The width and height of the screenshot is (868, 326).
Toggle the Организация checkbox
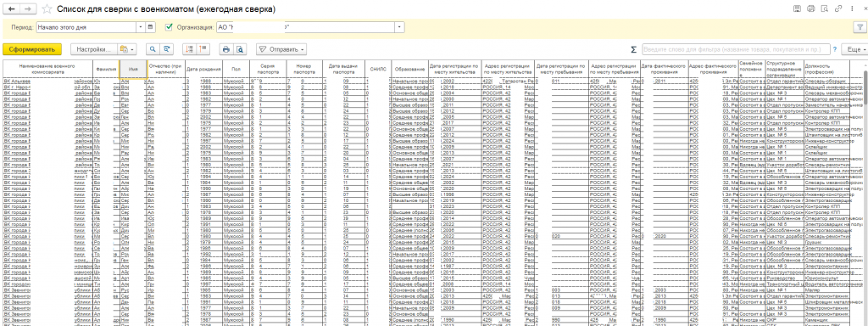pyautogui.click(x=170, y=26)
